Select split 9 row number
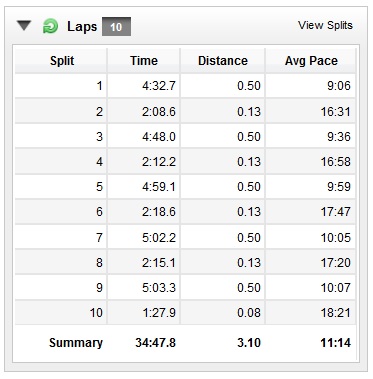 point(99,288)
